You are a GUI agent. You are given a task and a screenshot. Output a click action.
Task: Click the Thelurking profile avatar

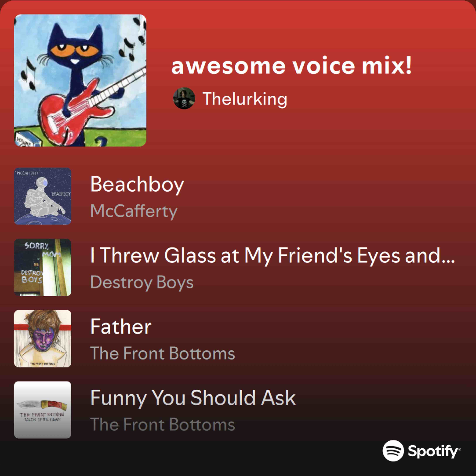[184, 98]
